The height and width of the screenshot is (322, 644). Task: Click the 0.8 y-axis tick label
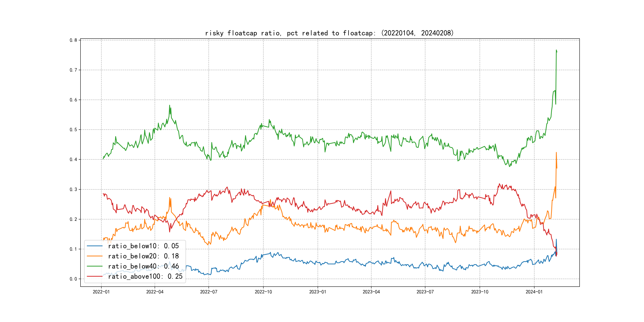tap(73, 40)
